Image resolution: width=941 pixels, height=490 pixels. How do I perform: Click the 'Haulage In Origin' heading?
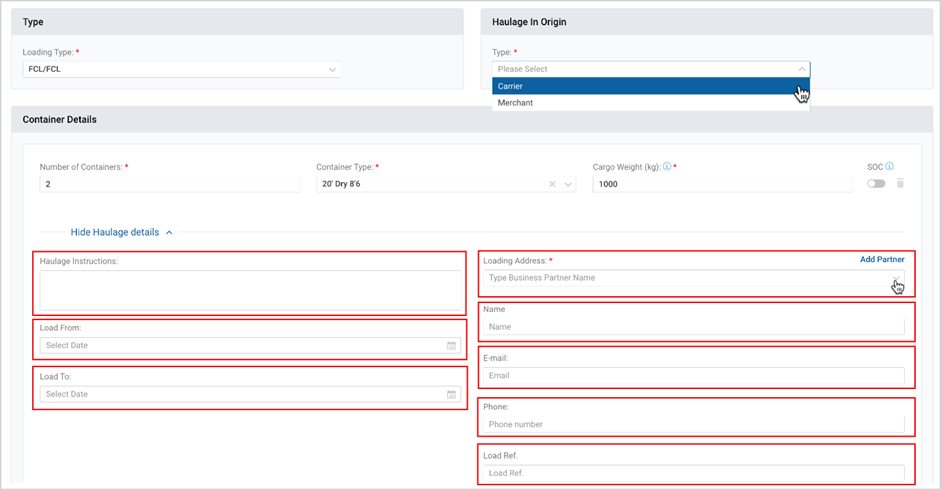[529, 22]
